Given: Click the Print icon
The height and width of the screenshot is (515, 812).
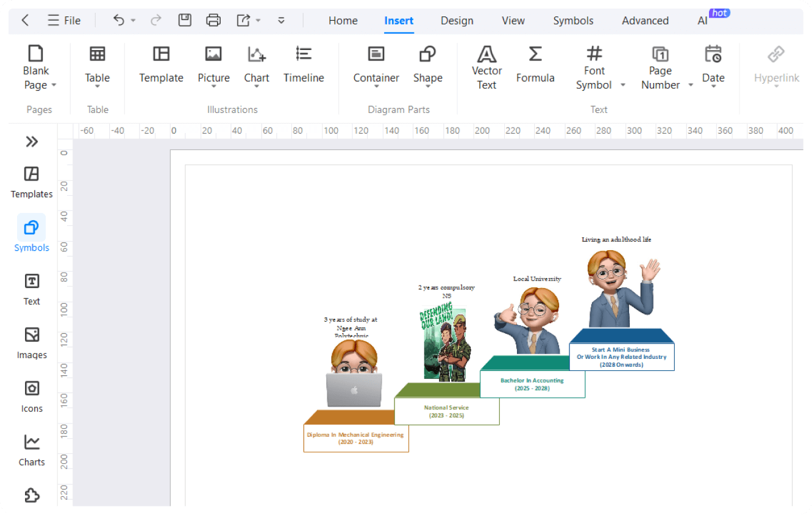Looking at the screenshot, I should coord(213,20).
